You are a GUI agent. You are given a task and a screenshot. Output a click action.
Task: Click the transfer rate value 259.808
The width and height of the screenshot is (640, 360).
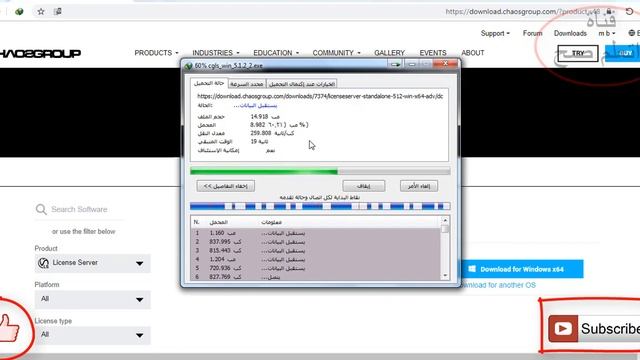261,133
